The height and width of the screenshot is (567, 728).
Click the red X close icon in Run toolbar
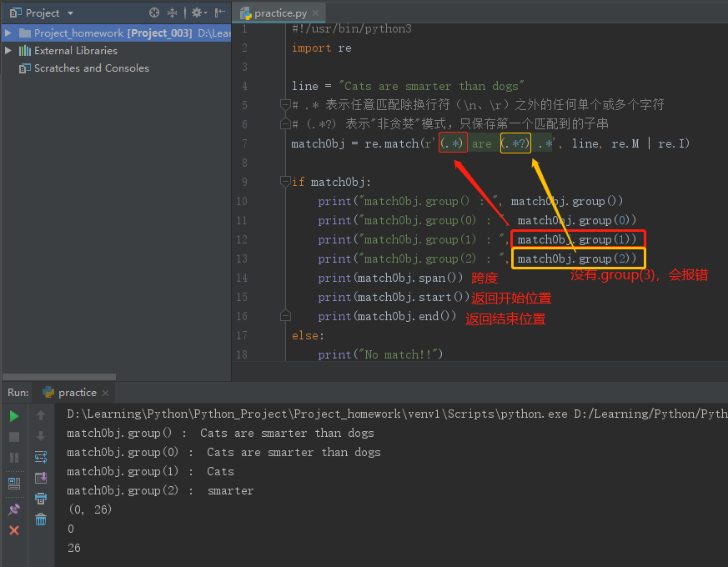[14, 529]
